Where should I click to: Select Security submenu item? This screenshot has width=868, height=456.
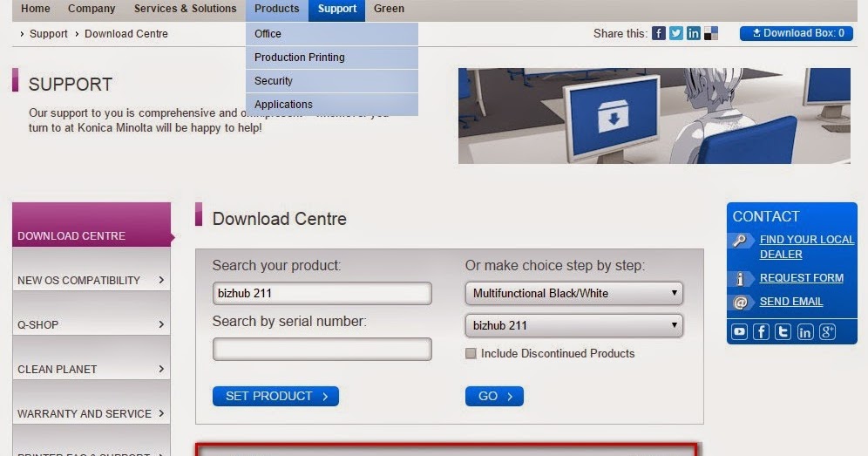[x=331, y=81]
